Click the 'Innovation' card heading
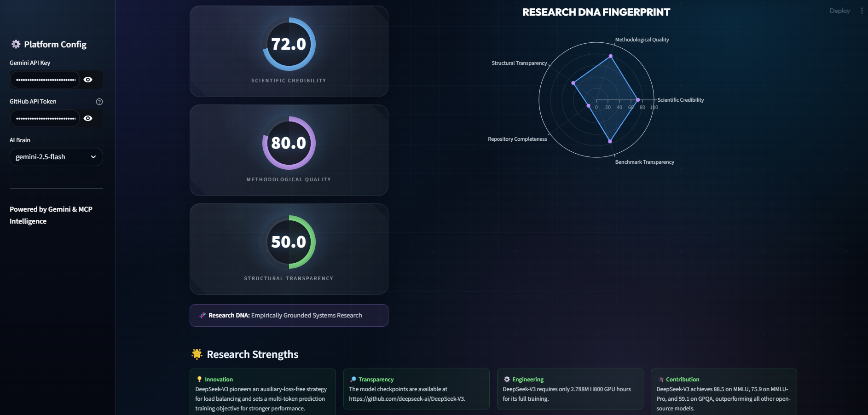The height and width of the screenshot is (415, 868). [x=219, y=380]
